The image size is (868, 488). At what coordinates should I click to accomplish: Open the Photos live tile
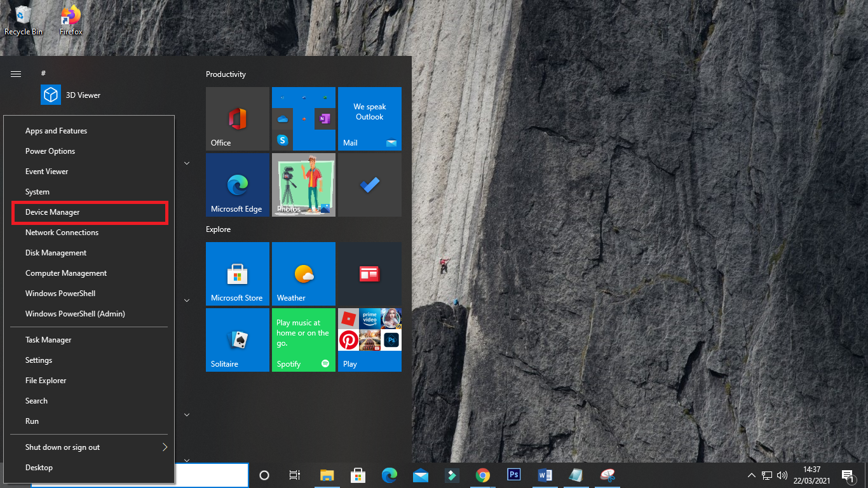click(x=304, y=185)
